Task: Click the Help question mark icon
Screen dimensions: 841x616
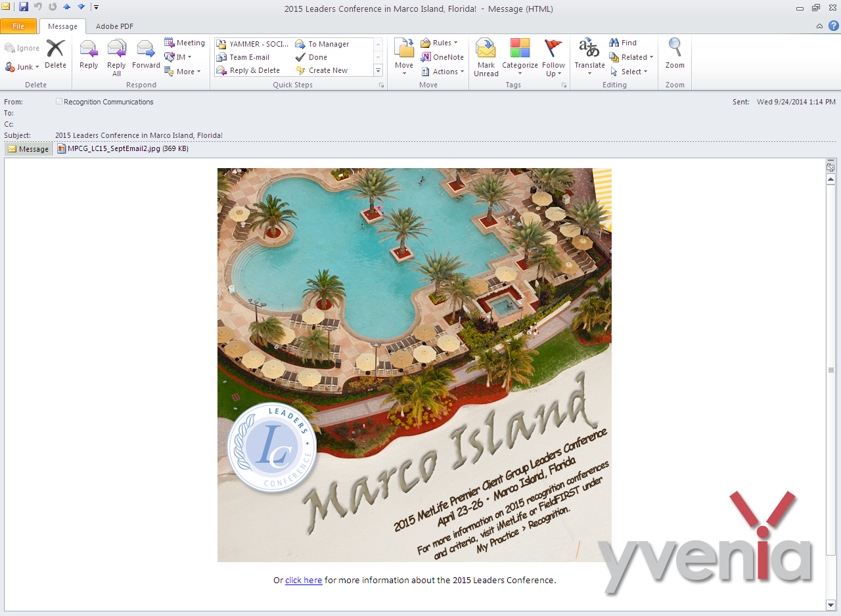Action: pos(833,26)
